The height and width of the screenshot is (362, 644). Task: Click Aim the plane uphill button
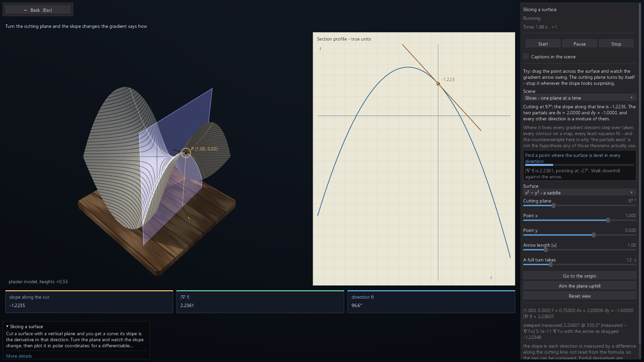579,286
